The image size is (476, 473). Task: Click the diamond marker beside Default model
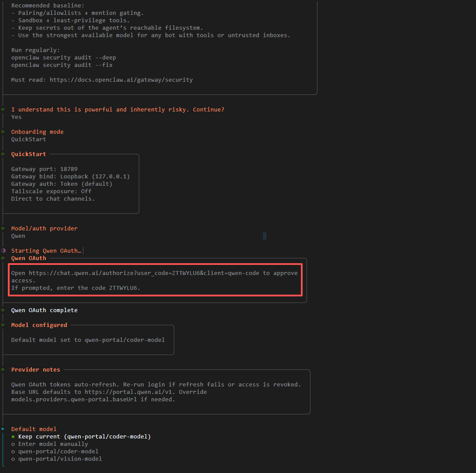[x=3, y=429]
